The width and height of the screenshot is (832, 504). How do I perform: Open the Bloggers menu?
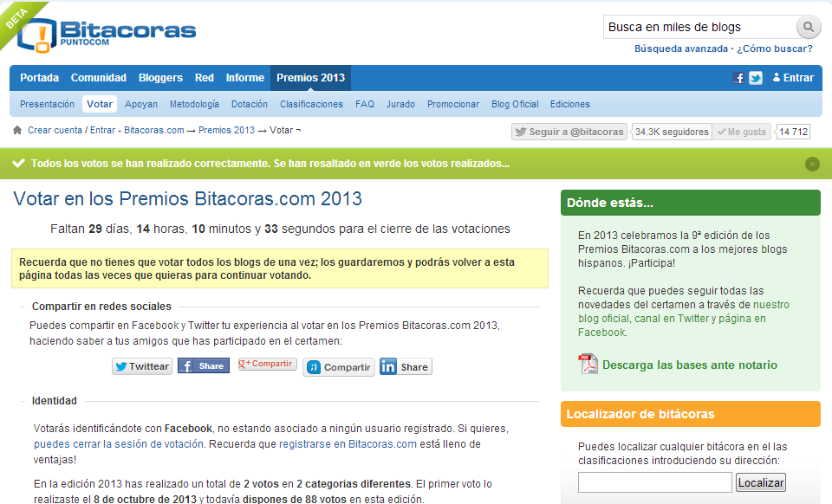coord(160,78)
